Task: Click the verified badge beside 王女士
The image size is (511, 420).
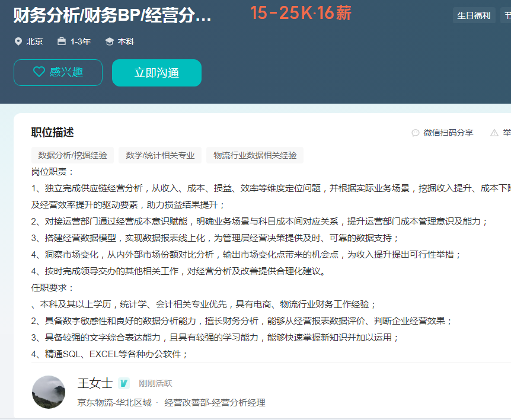Action: (x=123, y=383)
